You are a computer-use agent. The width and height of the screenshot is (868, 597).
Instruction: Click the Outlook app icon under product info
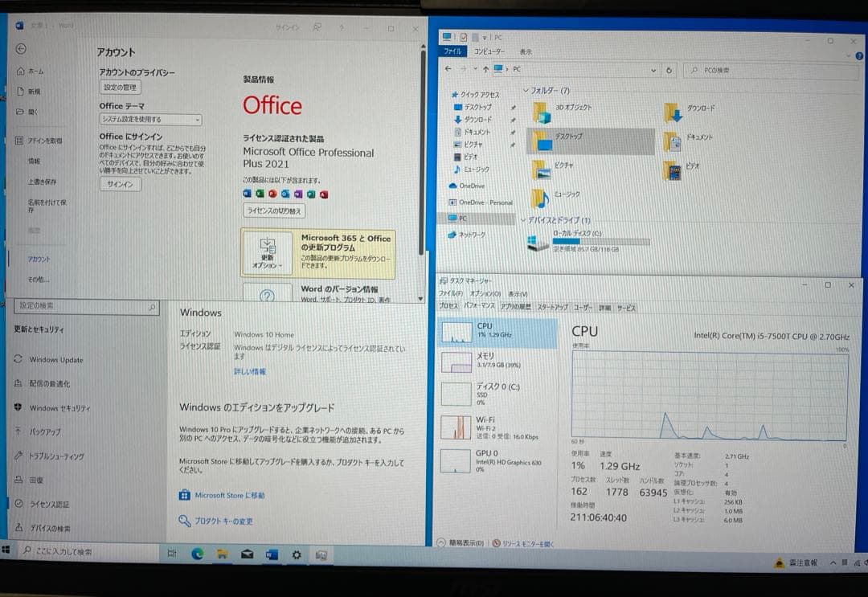point(285,194)
